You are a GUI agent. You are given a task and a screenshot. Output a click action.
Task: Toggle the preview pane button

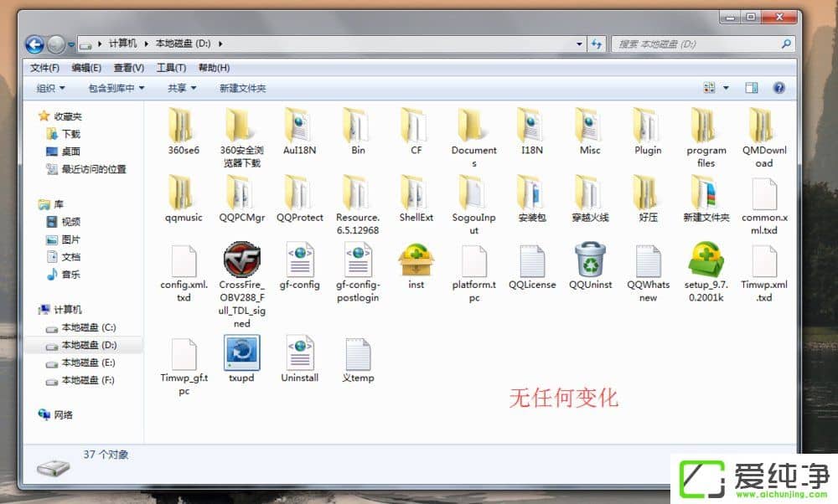(x=752, y=88)
